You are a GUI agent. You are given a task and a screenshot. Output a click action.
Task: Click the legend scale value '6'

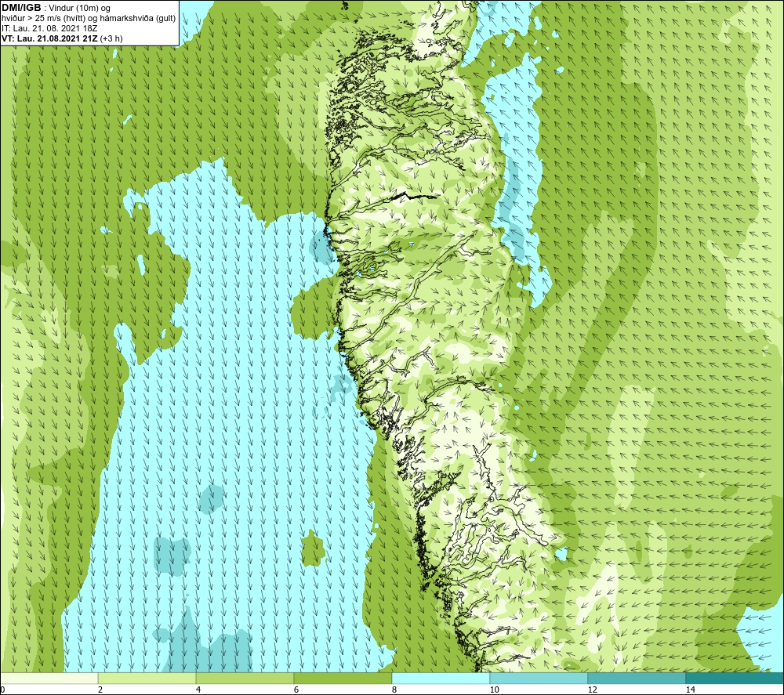click(296, 690)
